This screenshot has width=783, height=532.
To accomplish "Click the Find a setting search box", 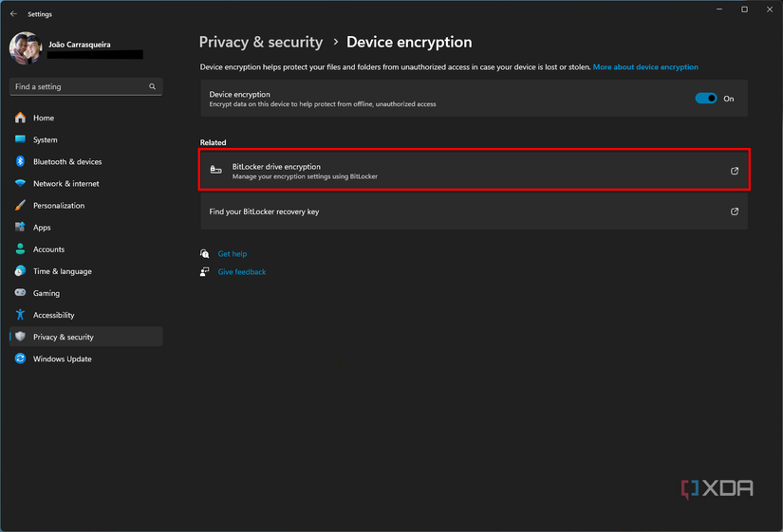I will pyautogui.click(x=79, y=86).
